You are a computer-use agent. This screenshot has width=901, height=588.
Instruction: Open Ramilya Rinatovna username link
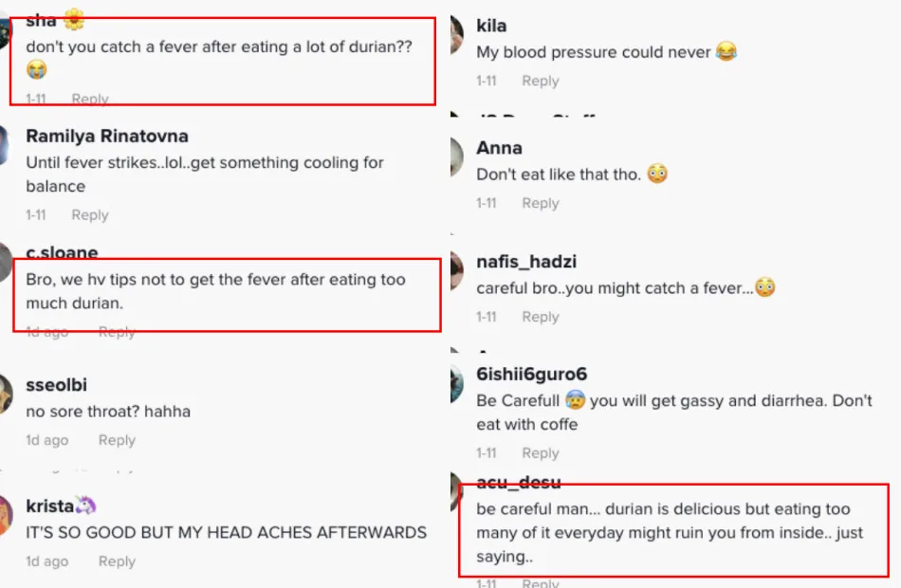coord(107,137)
